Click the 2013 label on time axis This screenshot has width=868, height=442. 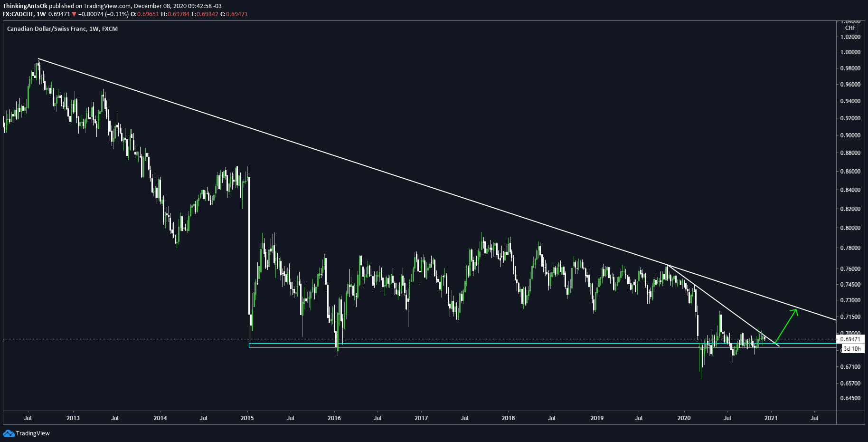73,418
